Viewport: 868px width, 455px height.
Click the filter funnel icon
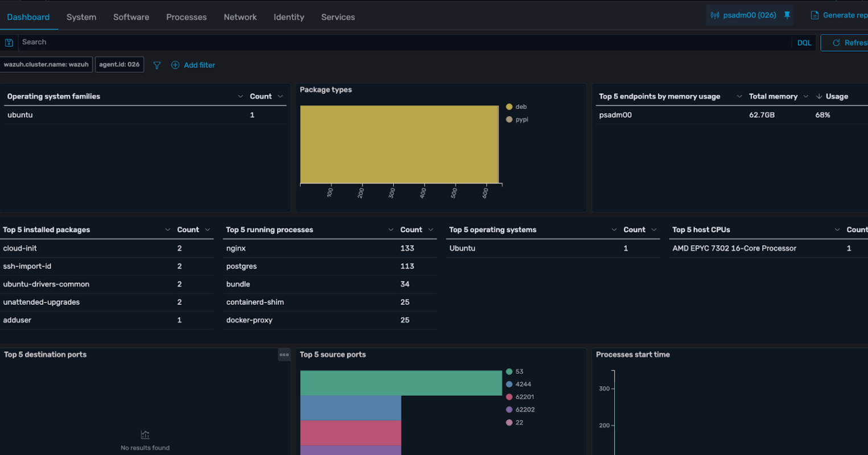pos(157,65)
